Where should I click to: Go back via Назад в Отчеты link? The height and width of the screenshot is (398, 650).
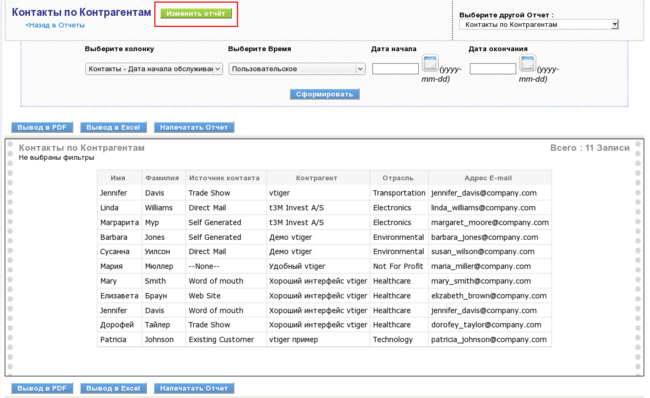[x=55, y=25]
